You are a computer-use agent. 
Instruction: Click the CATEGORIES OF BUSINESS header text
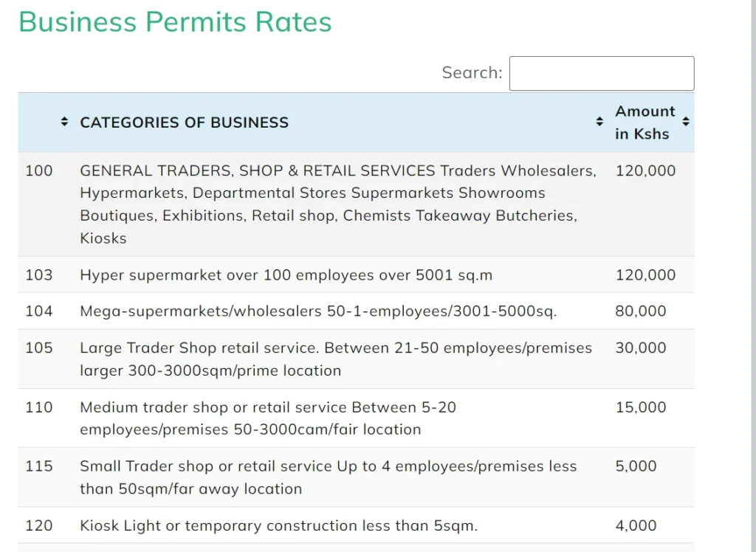point(184,123)
